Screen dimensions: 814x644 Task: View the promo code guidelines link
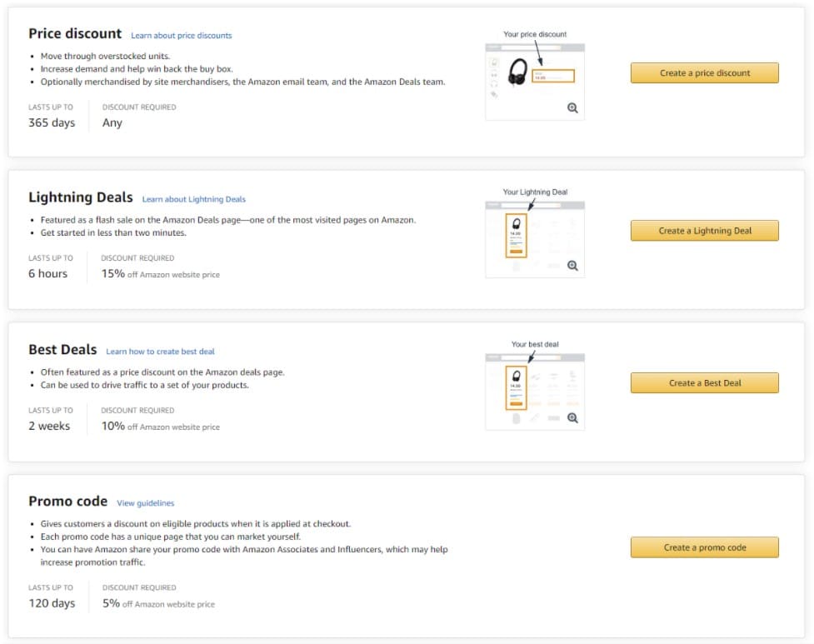click(x=145, y=503)
